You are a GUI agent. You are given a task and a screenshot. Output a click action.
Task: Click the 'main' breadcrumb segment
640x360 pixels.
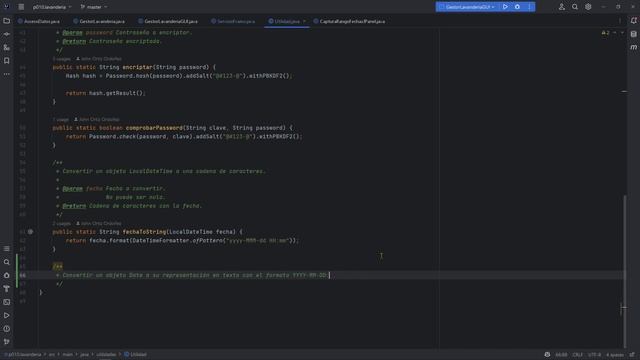pos(67,355)
